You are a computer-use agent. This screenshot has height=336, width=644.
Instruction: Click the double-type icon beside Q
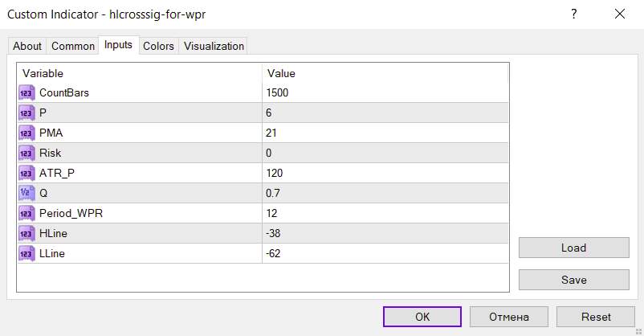pyautogui.click(x=26, y=193)
